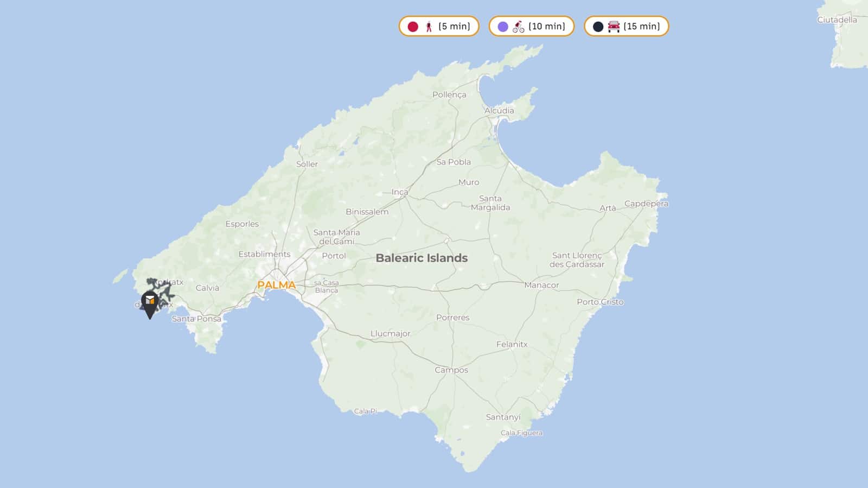Click the orange PALMA city label
868x488 pixels.
point(276,285)
